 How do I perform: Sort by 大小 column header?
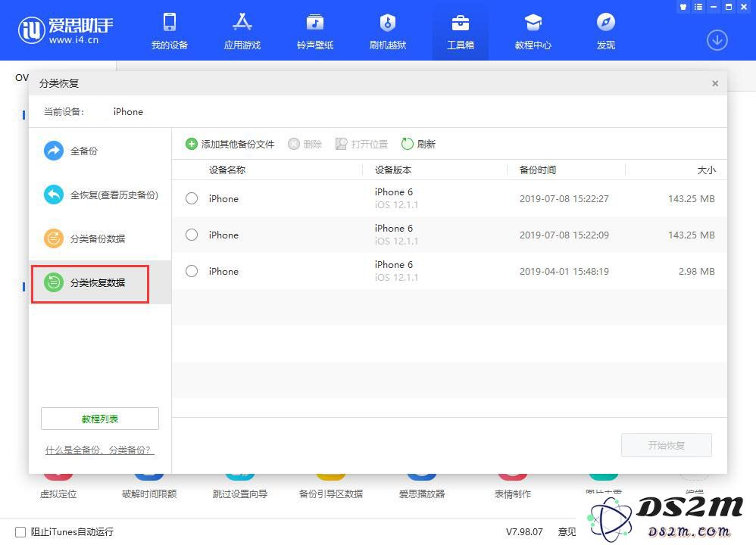(706, 170)
